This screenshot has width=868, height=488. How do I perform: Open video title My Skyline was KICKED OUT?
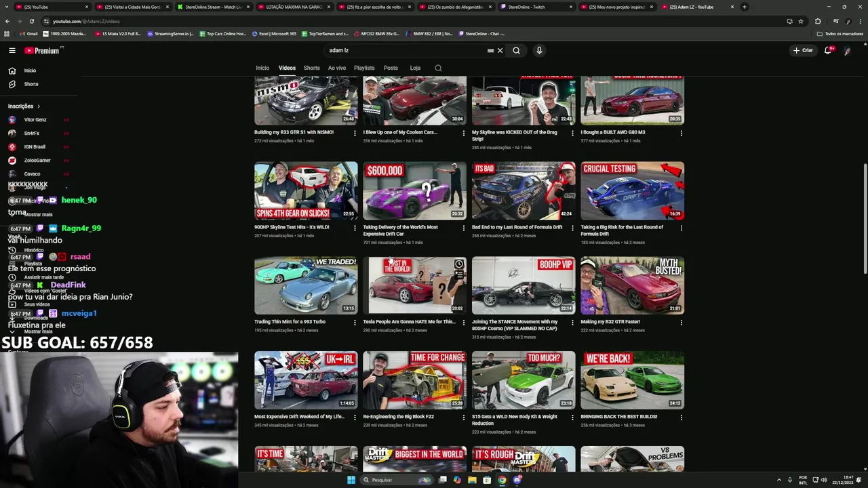point(514,136)
